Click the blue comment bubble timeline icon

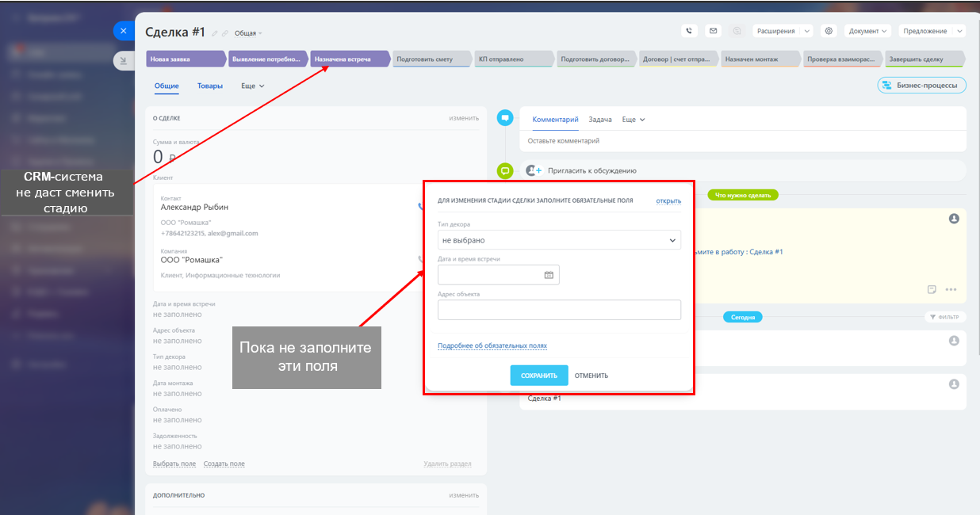pos(505,118)
